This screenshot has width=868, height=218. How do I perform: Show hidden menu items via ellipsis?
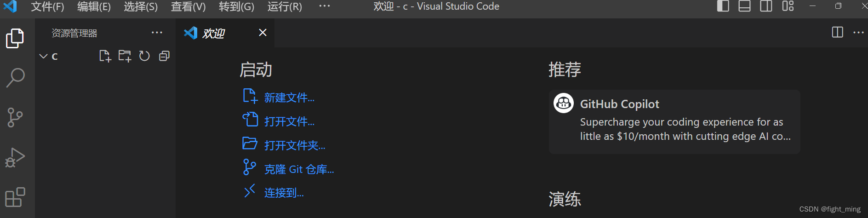click(x=325, y=6)
